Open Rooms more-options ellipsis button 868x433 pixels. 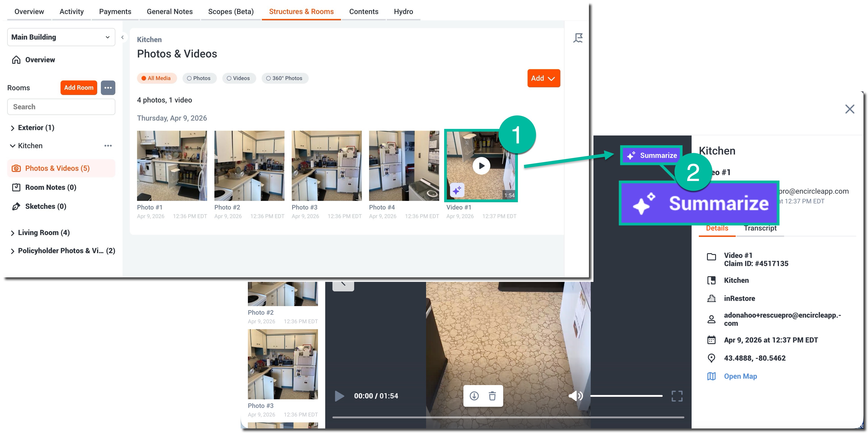tap(108, 88)
